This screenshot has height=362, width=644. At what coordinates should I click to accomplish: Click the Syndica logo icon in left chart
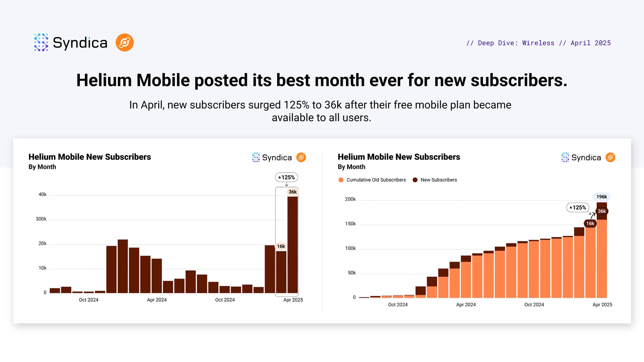click(x=256, y=157)
